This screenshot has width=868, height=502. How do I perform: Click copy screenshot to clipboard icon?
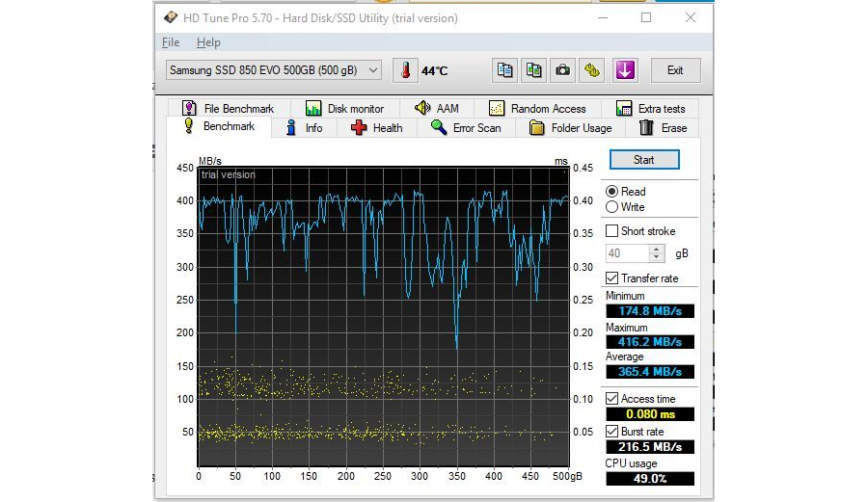coord(533,70)
